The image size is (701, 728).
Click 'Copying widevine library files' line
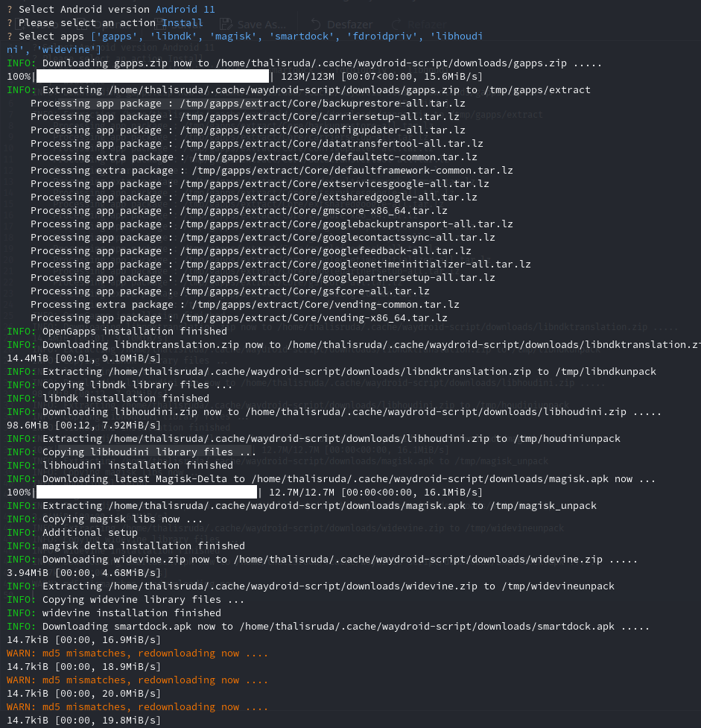(125, 601)
